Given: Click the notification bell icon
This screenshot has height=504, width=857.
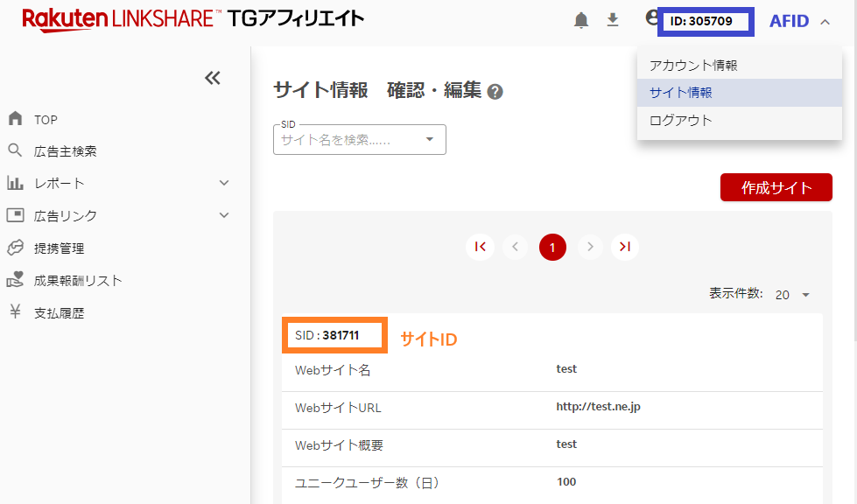Looking at the screenshot, I should pos(581,20).
